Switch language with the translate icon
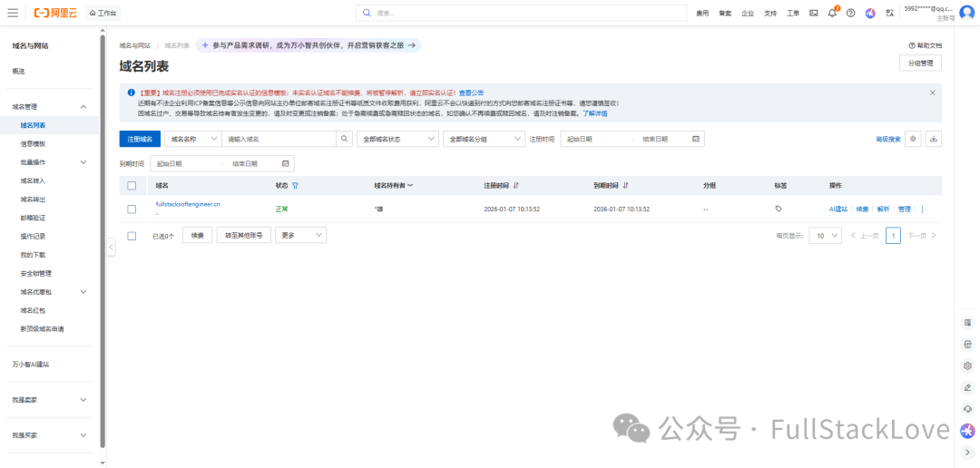The height and width of the screenshot is (468, 980). click(x=889, y=13)
